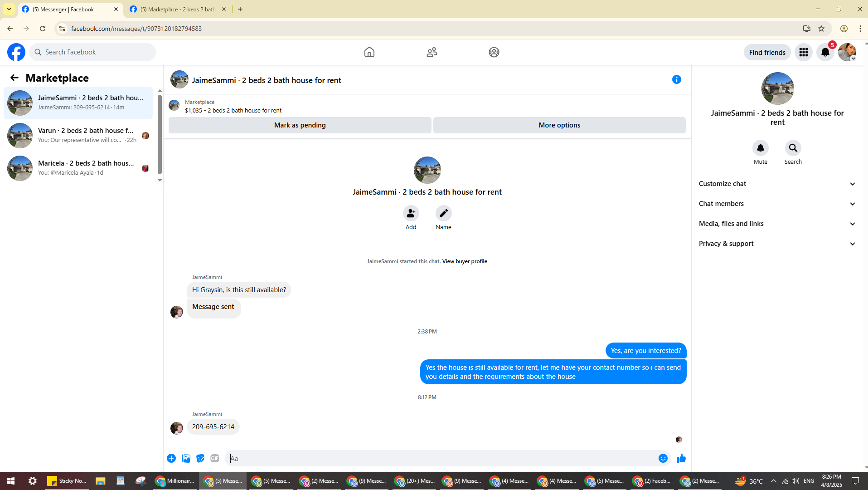Viewport: 868px width, 490px height.
Task: Open the notifications bell icon
Action: pyautogui.click(x=825, y=52)
